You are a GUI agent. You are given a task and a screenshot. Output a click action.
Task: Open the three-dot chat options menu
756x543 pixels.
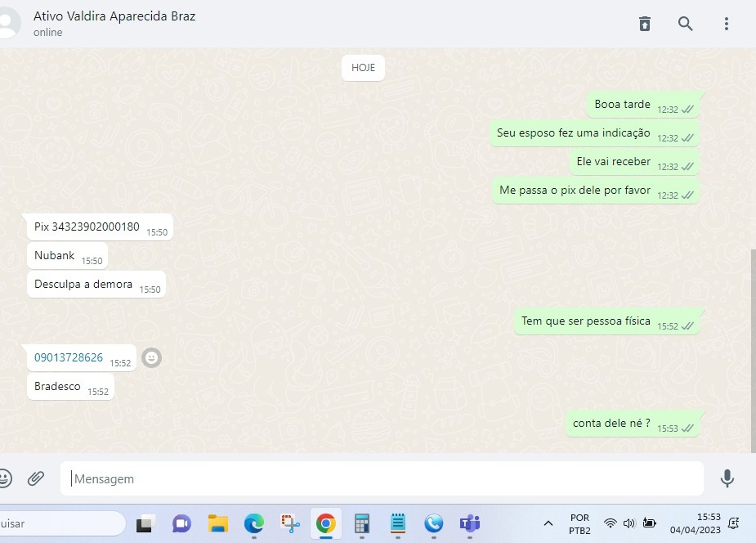coord(726,24)
